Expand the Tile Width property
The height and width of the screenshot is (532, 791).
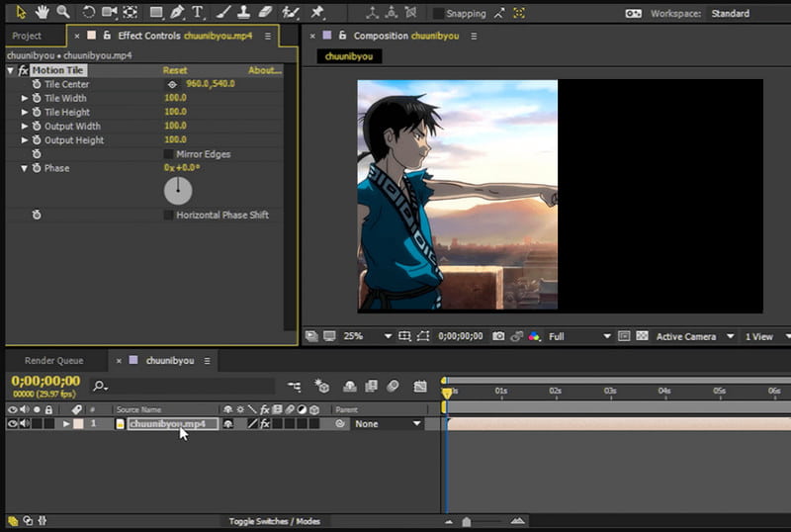coord(24,98)
